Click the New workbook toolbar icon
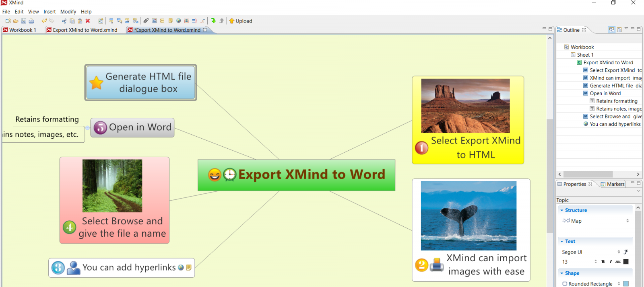The width and height of the screenshot is (644, 287). pos(8,21)
